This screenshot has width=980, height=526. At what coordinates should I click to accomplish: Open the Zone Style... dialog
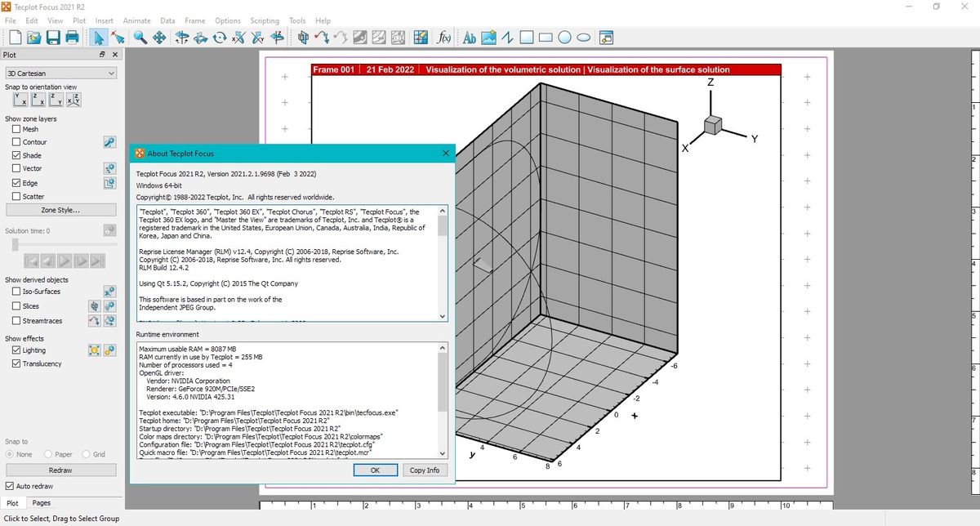[60, 210]
